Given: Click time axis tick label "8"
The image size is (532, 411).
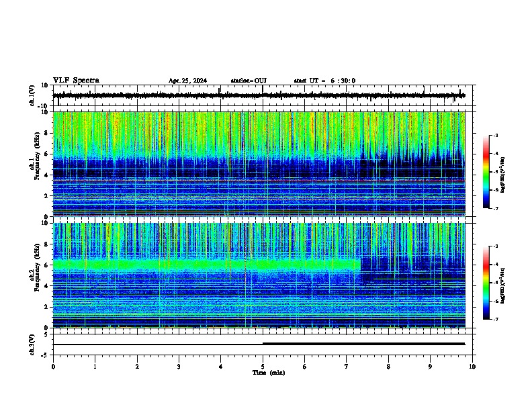Looking at the screenshot, I should [x=388, y=367].
